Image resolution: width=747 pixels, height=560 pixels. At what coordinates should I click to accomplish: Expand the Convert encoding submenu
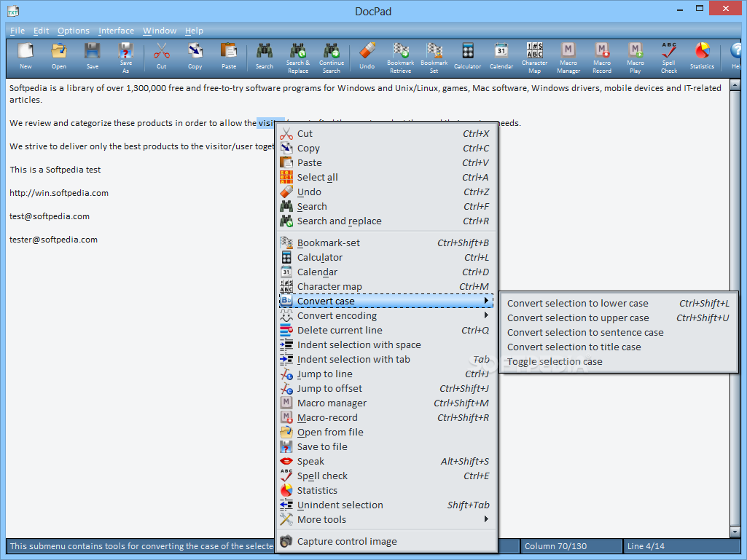(x=386, y=316)
